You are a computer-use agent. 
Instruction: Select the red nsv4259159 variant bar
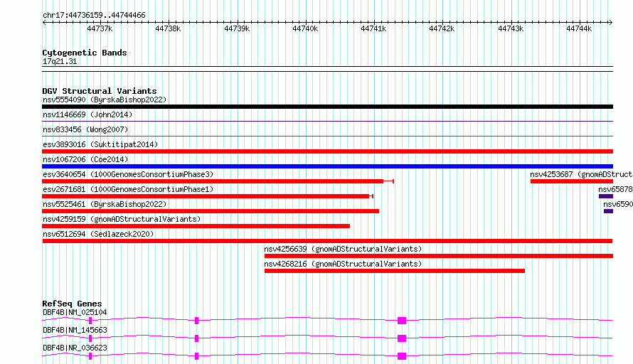point(196,226)
